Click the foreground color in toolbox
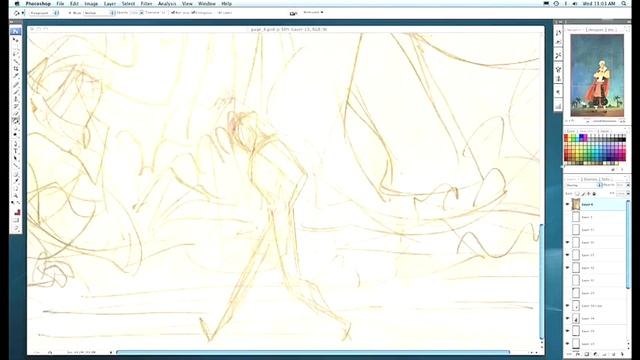This screenshot has height=360, width=640. pos(16,212)
